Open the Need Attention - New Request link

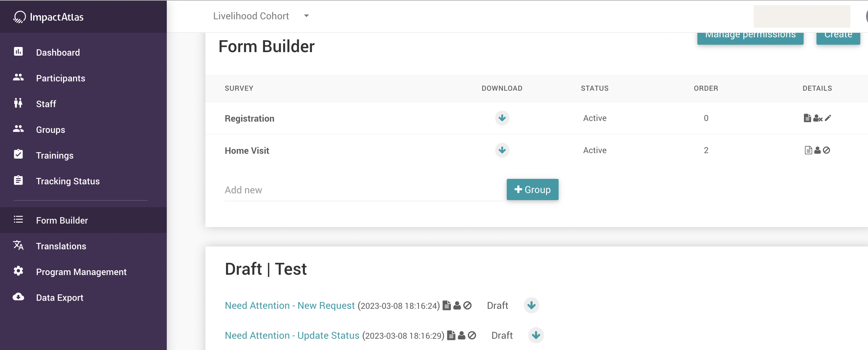click(x=289, y=305)
